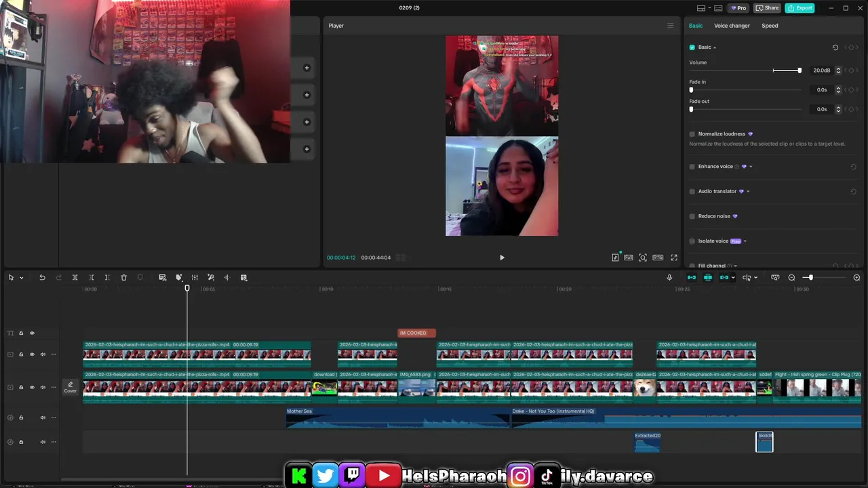The height and width of the screenshot is (488, 868).
Task: Zoom out the timeline
Action: pos(791,277)
